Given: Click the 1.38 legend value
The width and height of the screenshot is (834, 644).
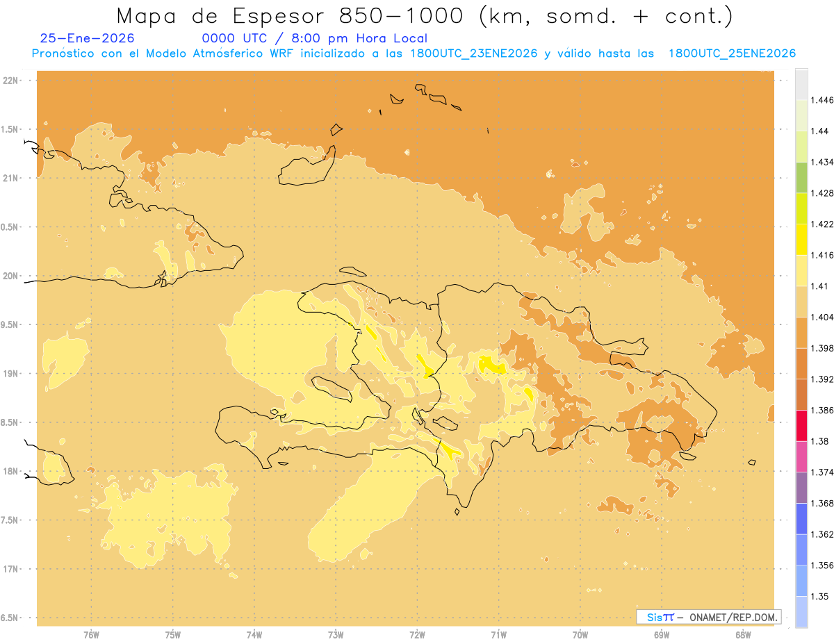Looking at the screenshot, I should click(x=819, y=441).
